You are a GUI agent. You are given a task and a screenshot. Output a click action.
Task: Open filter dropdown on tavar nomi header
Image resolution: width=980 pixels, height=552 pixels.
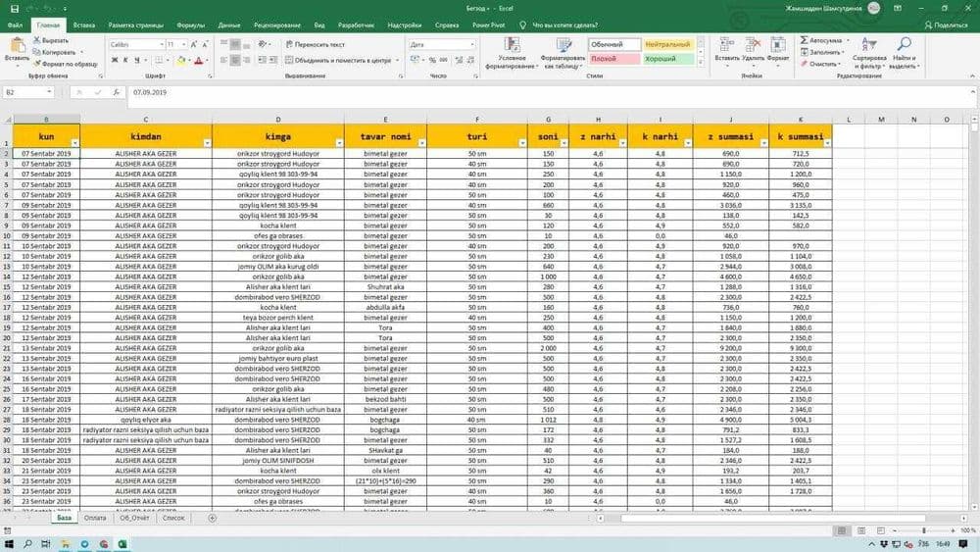coord(421,143)
